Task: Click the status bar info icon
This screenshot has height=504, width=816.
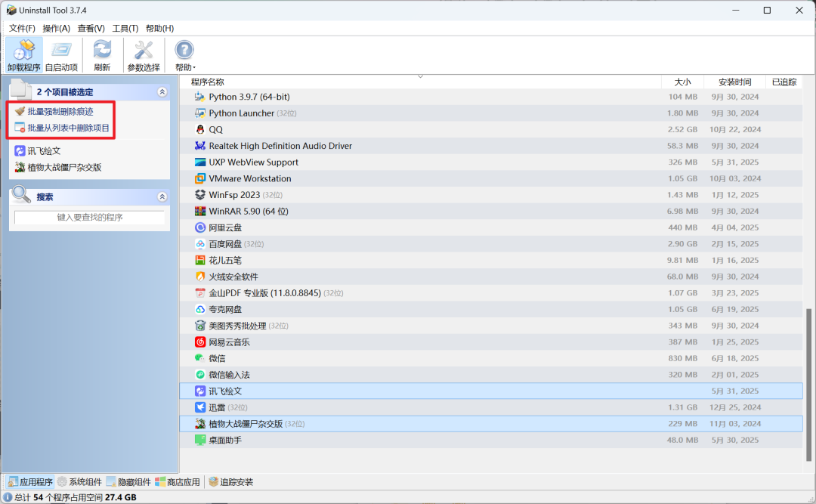Action: pos(8,497)
